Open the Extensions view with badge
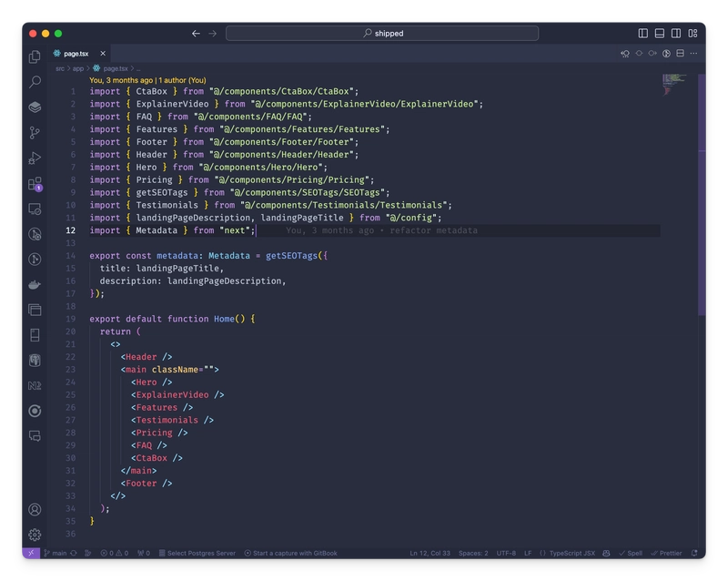 (35, 184)
